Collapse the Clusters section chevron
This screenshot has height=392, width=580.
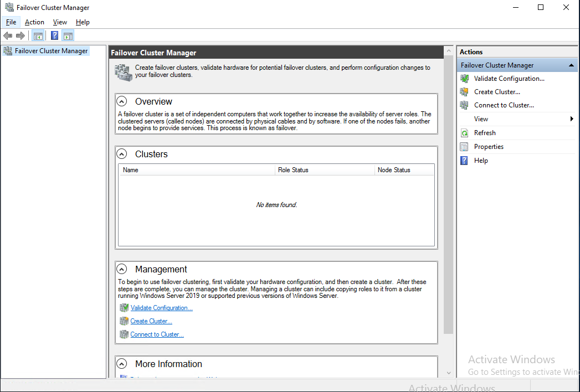(x=122, y=154)
